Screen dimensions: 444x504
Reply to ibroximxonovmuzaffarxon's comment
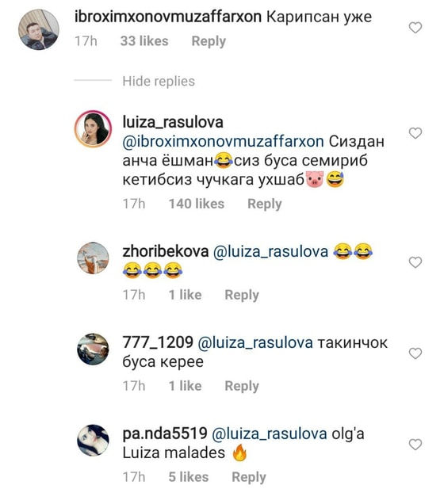tap(209, 41)
